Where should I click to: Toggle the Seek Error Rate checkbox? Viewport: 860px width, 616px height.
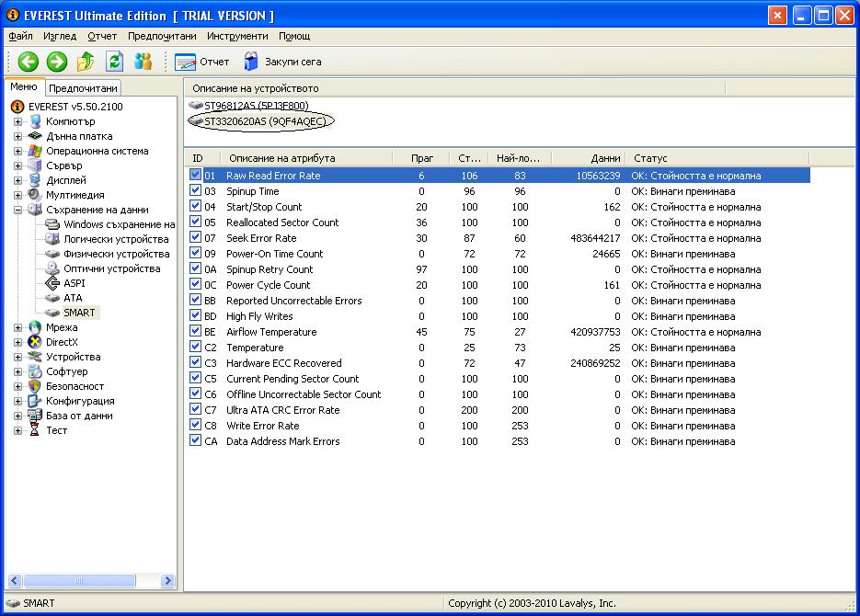tap(195, 238)
